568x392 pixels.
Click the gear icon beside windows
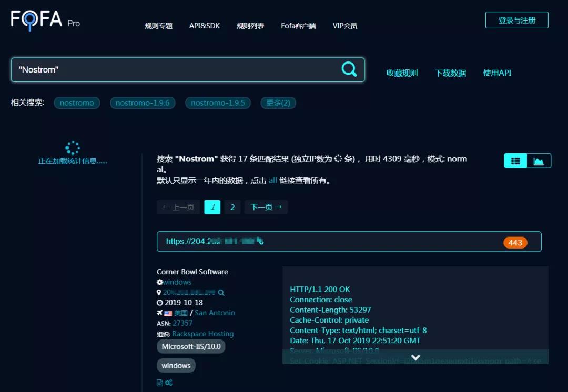coord(159,282)
